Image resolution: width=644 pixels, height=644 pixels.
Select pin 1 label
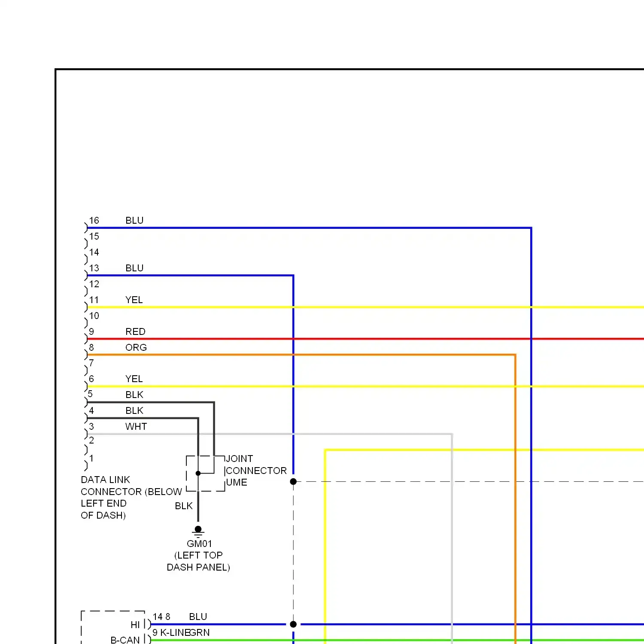point(91,459)
